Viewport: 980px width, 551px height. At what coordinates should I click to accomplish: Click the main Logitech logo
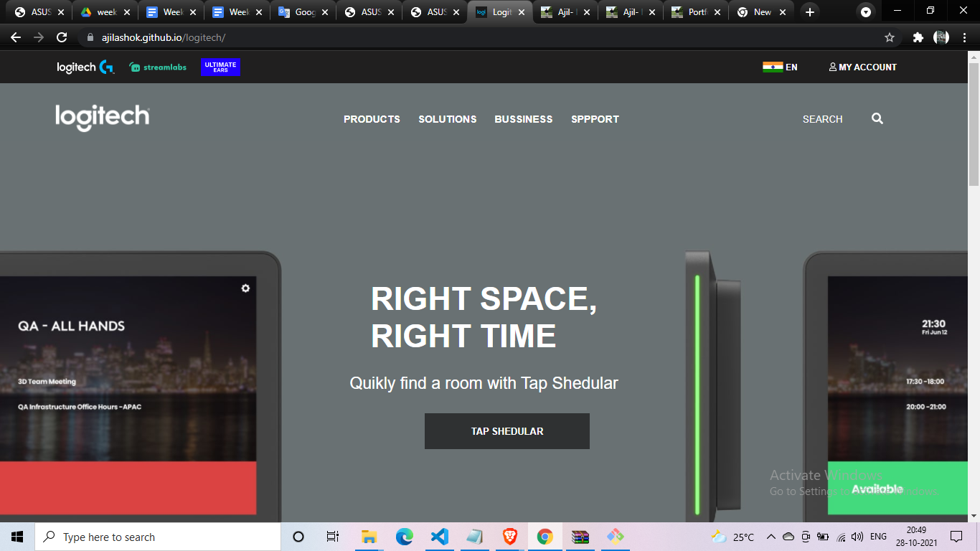click(103, 118)
